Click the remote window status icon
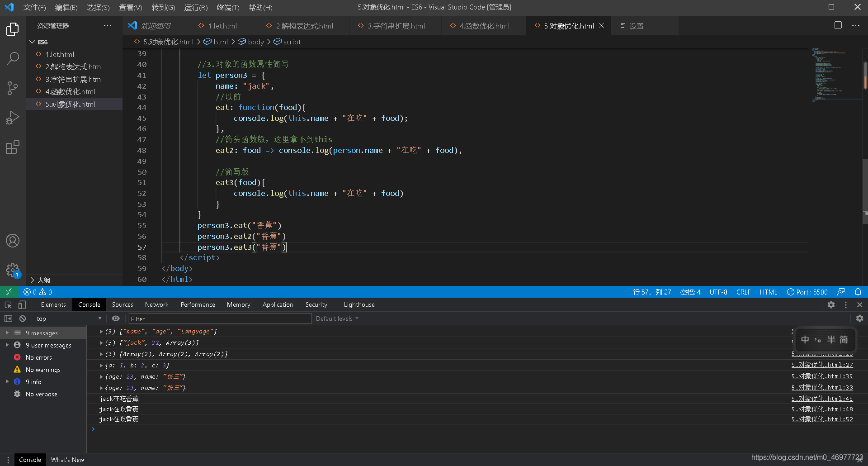Viewport: 868px width, 466px height. coord(9,292)
